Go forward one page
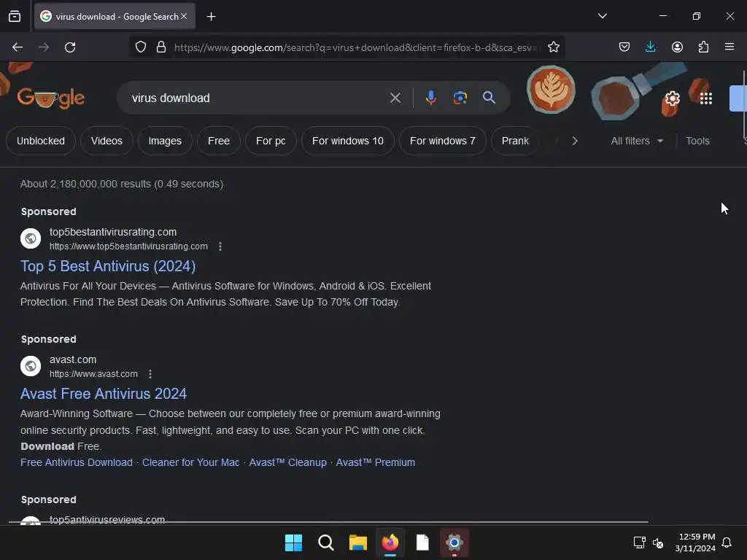 (x=44, y=47)
